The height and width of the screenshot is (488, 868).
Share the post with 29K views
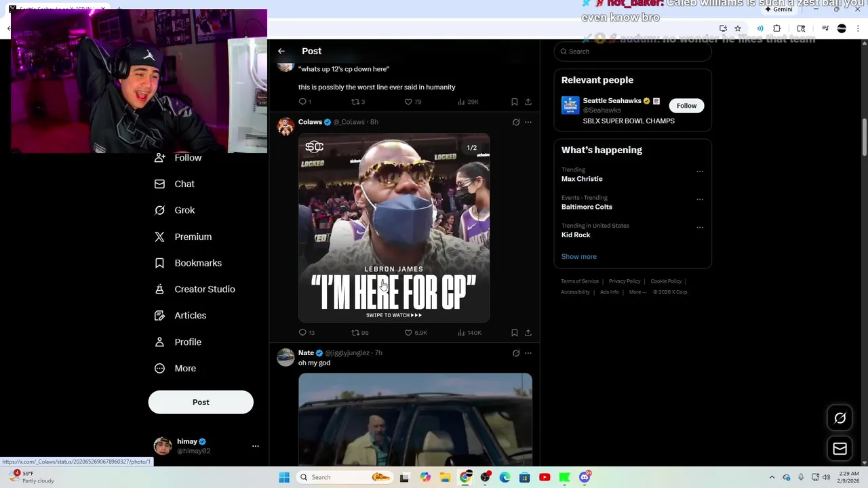tap(528, 102)
